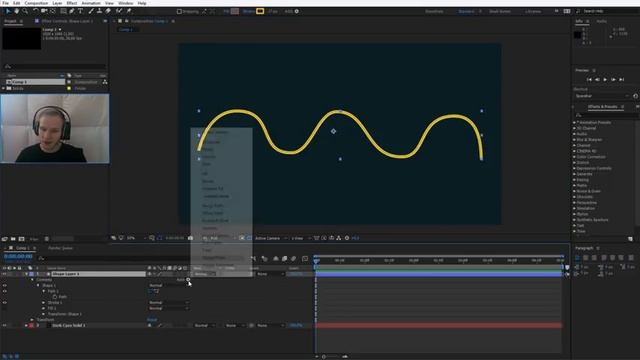Expand Transform: Shape 1 properties

44,314
